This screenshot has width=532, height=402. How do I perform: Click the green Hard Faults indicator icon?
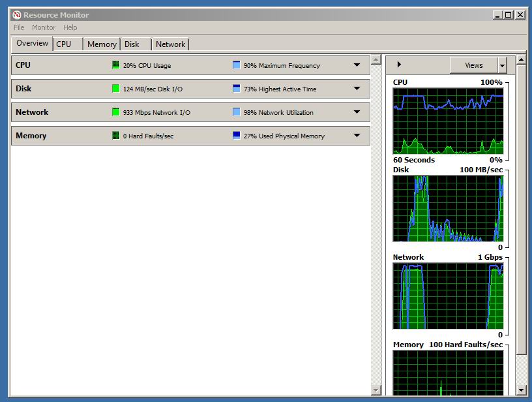tap(116, 136)
